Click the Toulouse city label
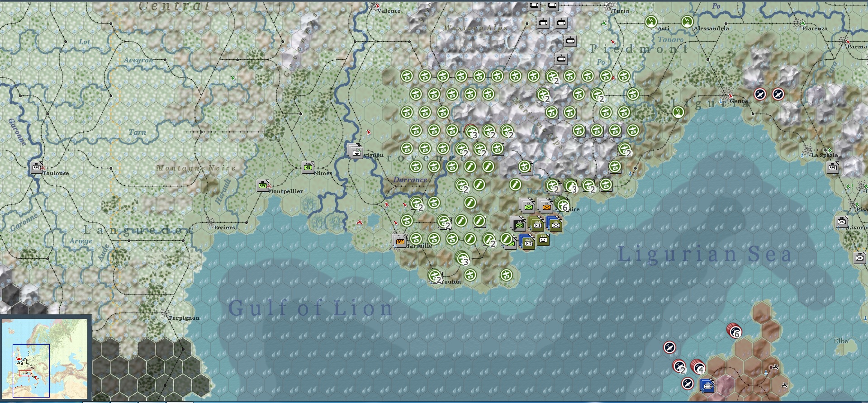Image resolution: width=868 pixels, height=403 pixels. [56, 173]
